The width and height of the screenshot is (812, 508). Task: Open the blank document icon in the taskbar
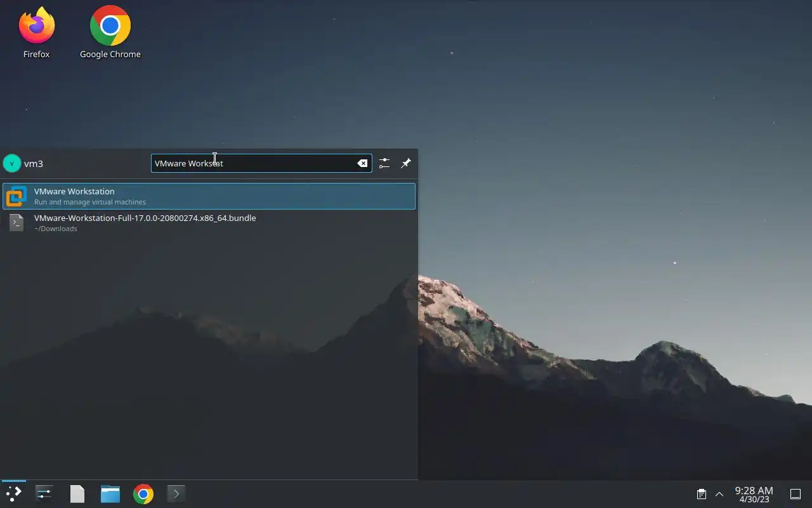click(77, 494)
